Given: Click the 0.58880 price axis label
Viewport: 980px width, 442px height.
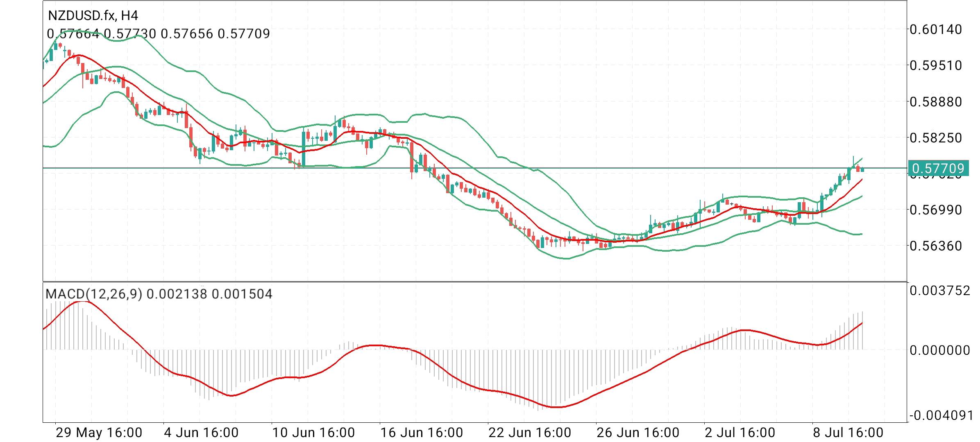Looking at the screenshot, I should pyautogui.click(x=936, y=101).
